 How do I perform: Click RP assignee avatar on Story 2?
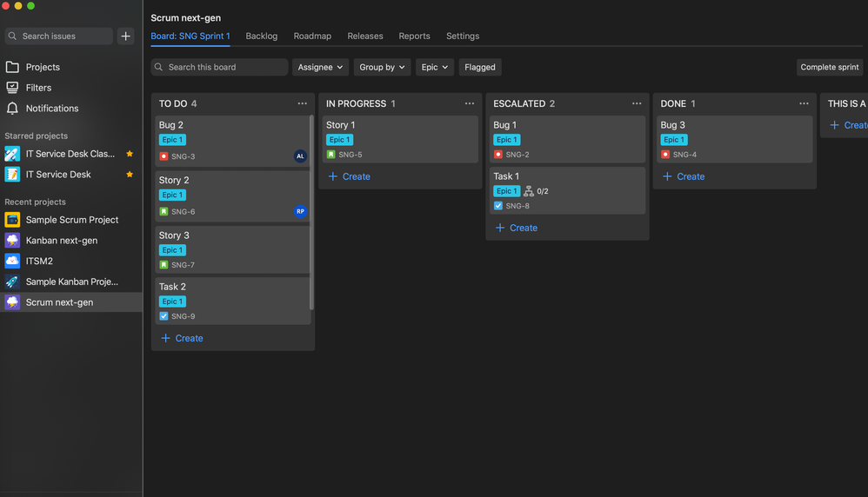(x=300, y=211)
